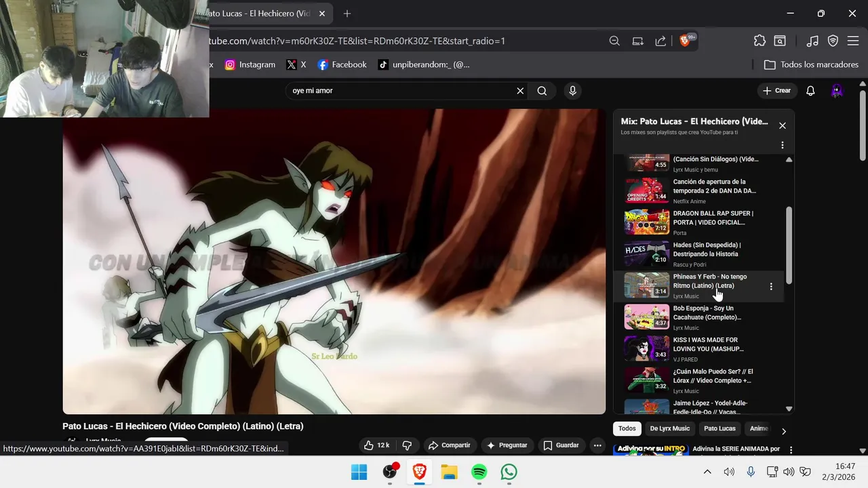Open the X bookmark
The height and width of the screenshot is (488, 868).
click(x=296, y=64)
